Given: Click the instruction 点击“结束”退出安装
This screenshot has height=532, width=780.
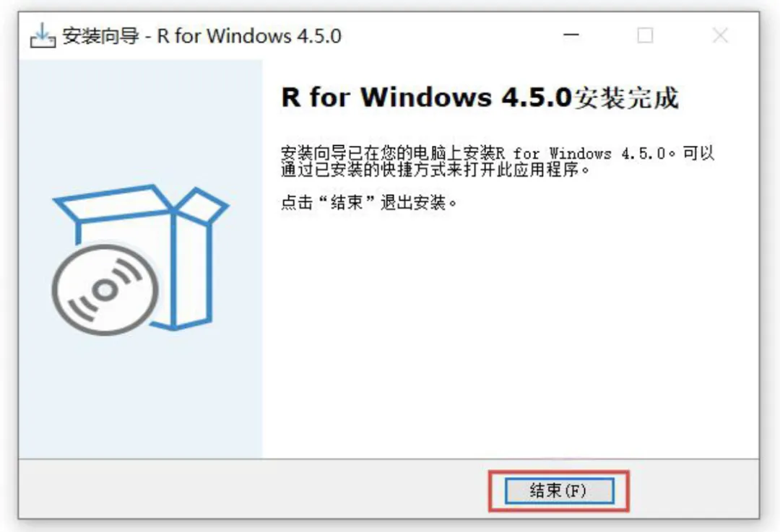Looking at the screenshot, I should pyautogui.click(x=368, y=202).
